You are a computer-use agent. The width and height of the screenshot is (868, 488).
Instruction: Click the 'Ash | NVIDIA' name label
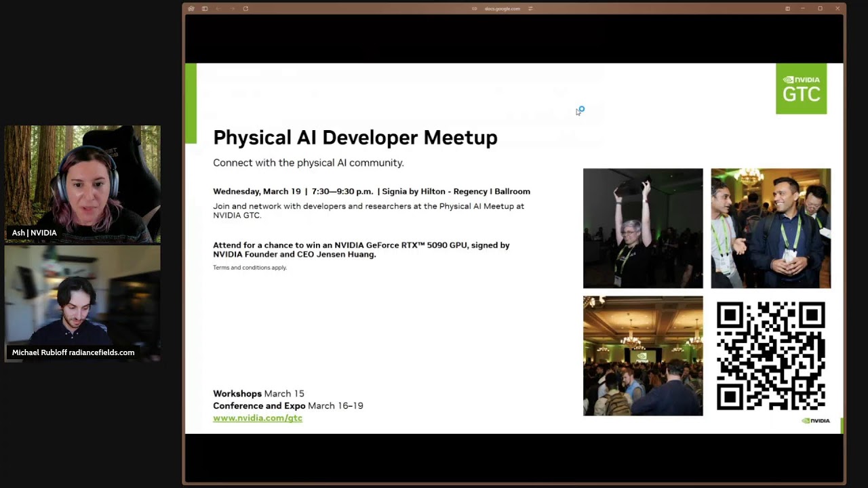tap(34, 233)
